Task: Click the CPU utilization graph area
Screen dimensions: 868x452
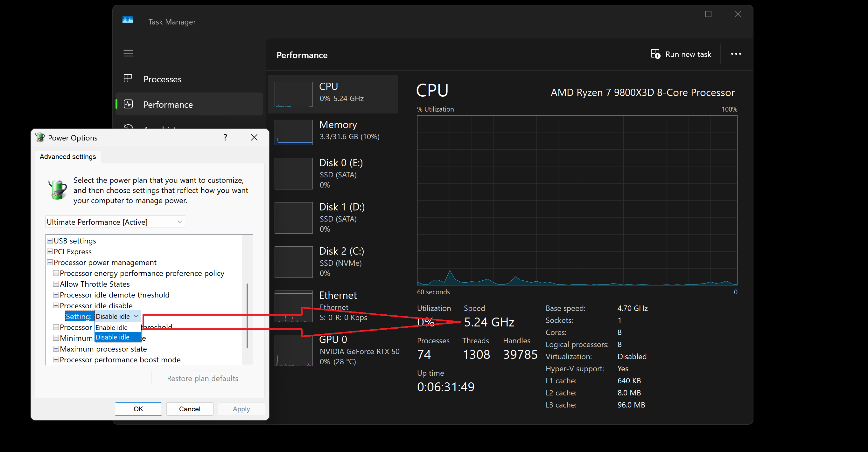Action: pyautogui.click(x=577, y=200)
